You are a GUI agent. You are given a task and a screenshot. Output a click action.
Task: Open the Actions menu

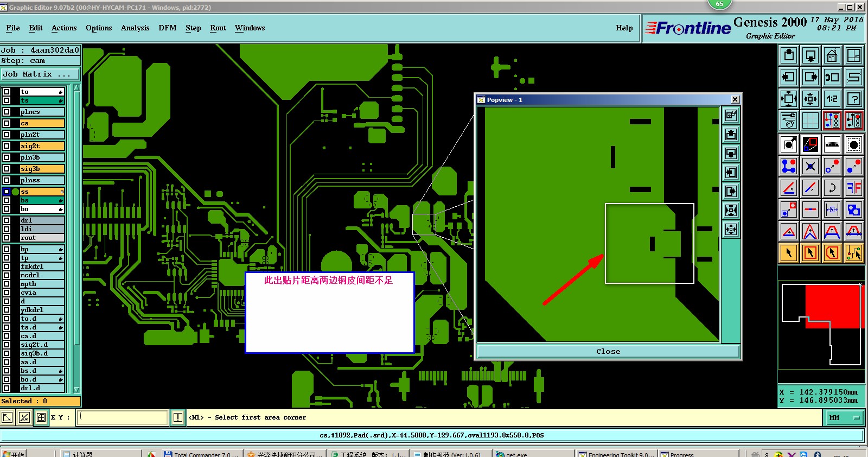click(x=64, y=28)
